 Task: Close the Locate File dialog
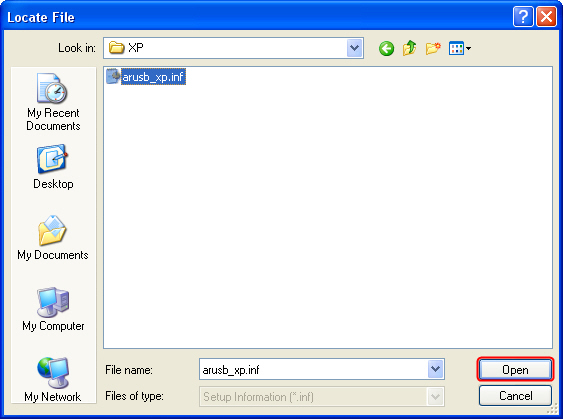[x=546, y=17]
